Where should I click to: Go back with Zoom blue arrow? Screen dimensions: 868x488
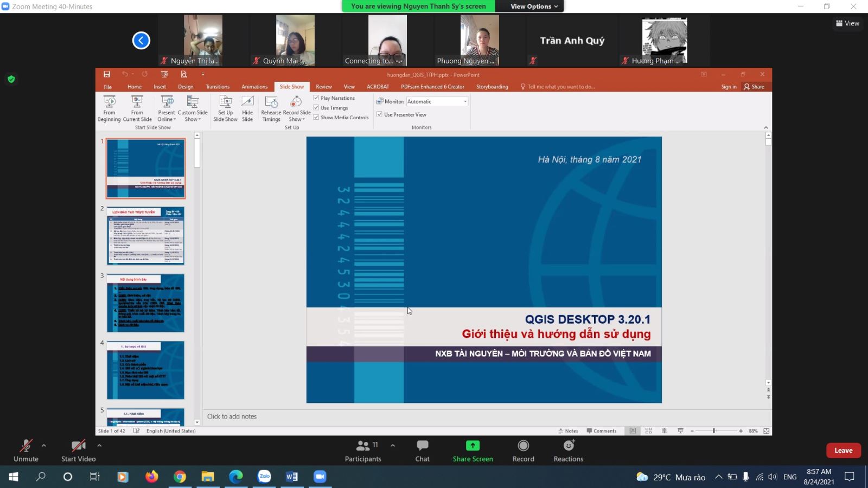click(141, 40)
